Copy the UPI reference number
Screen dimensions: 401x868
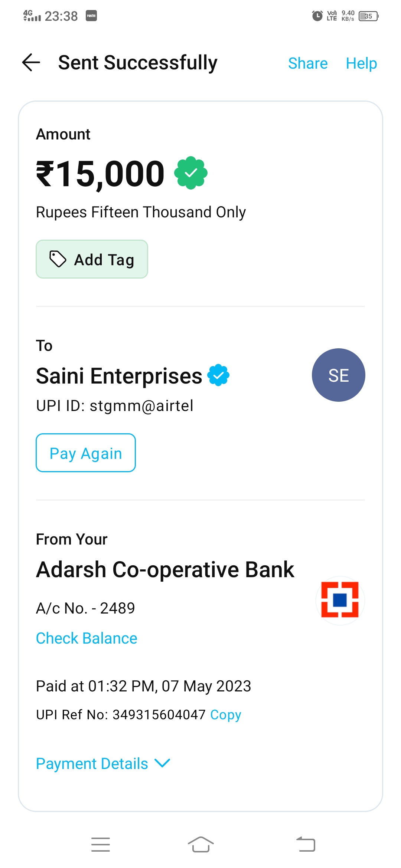pos(225,714)
